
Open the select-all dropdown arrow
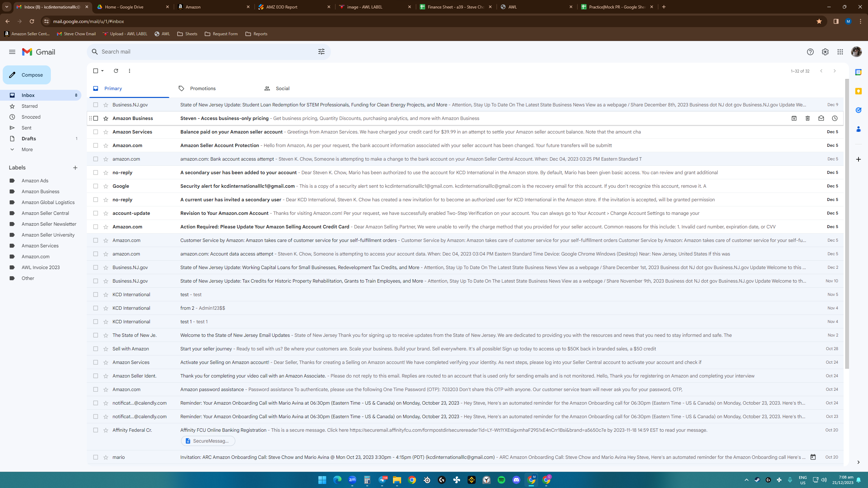pyautogui.click(x=102, y=71)
